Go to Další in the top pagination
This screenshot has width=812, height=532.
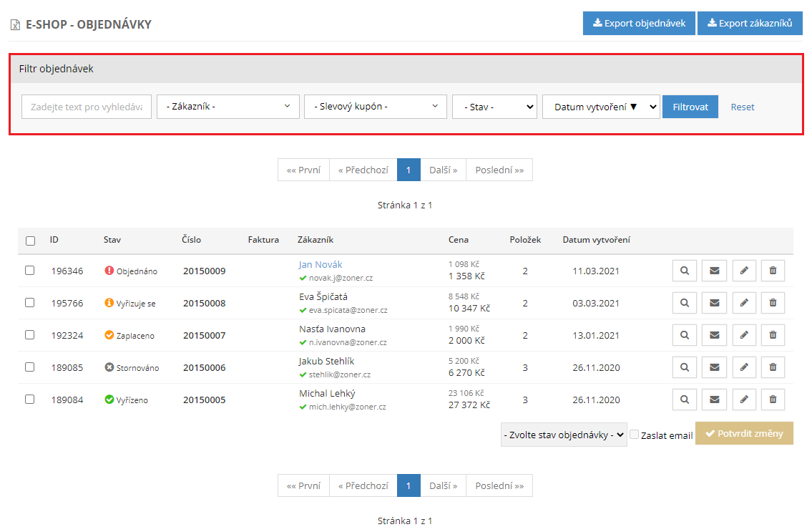tap(444, 170)
